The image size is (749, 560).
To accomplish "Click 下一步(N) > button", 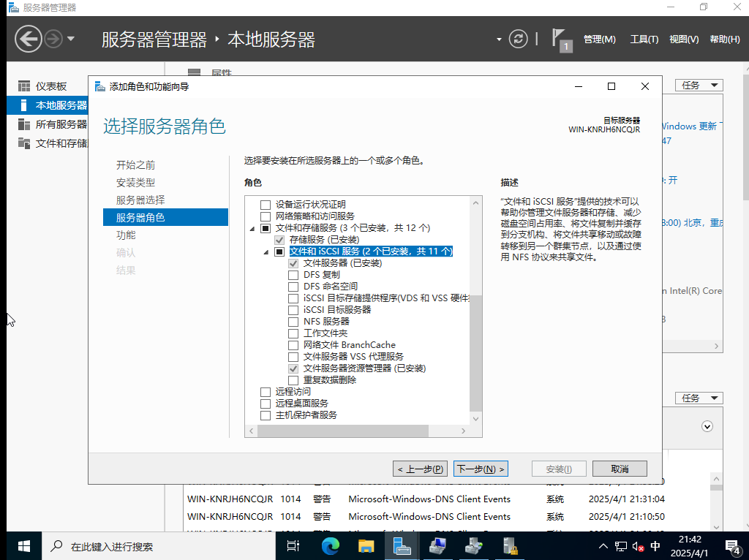I will [x=481, y=469].
